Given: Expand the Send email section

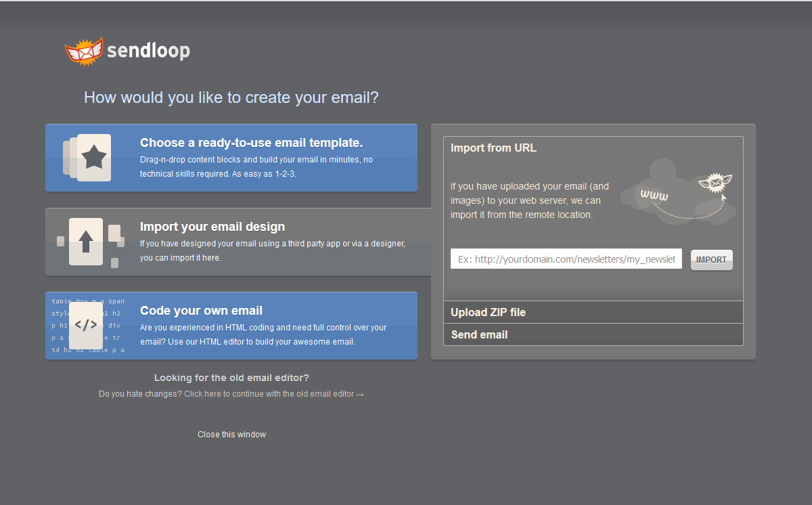Looking at the screenshot, I should click(479, 334).
